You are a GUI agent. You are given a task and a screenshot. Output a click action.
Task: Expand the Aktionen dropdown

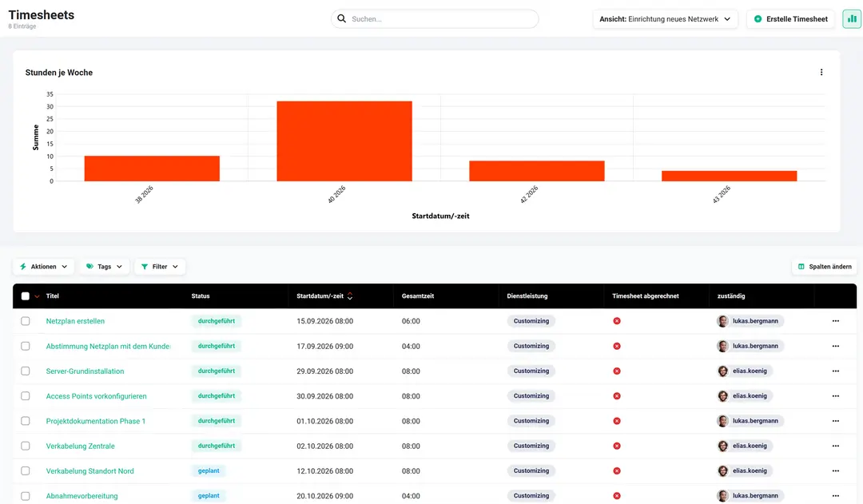click(43, 266)
